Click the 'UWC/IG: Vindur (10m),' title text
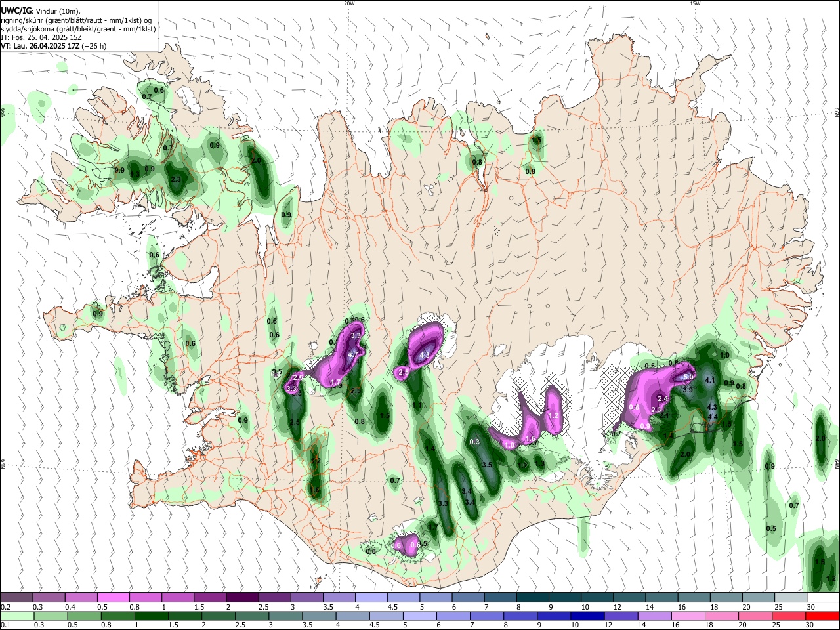840x630 pixels. coord(41,10)
